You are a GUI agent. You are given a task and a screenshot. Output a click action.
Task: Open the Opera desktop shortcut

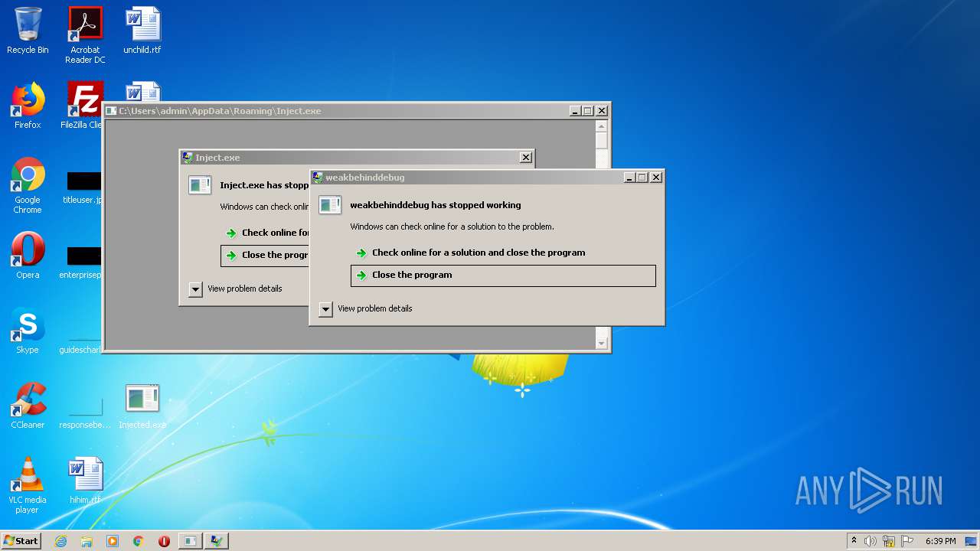click(x=28, y=256)
